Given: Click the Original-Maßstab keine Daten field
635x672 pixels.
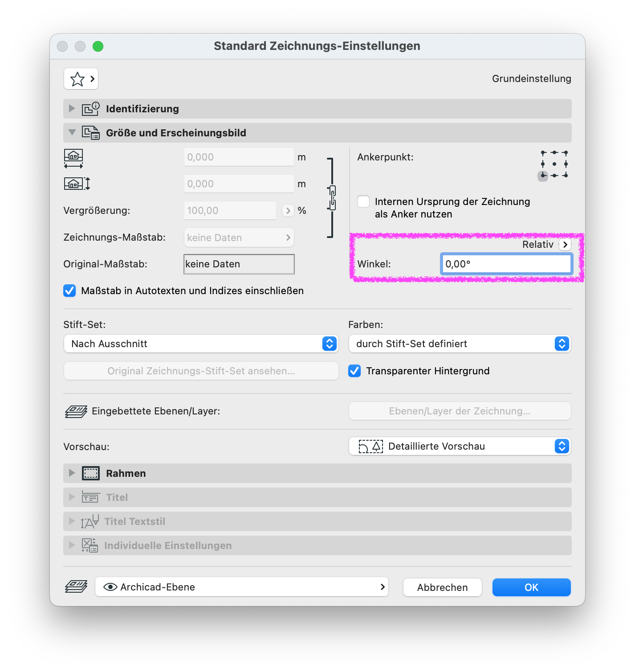Looking at the screenshot, I should pos(239,264).
